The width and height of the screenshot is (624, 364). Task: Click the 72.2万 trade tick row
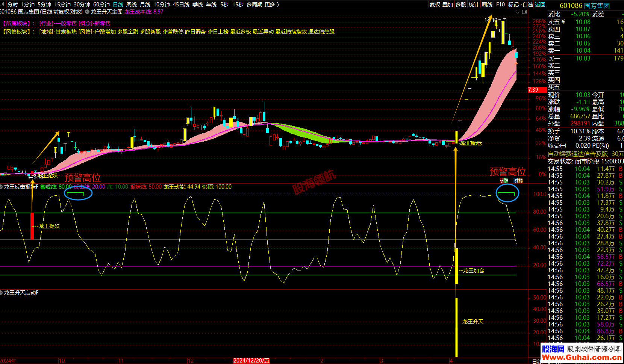tap(585, 263)
